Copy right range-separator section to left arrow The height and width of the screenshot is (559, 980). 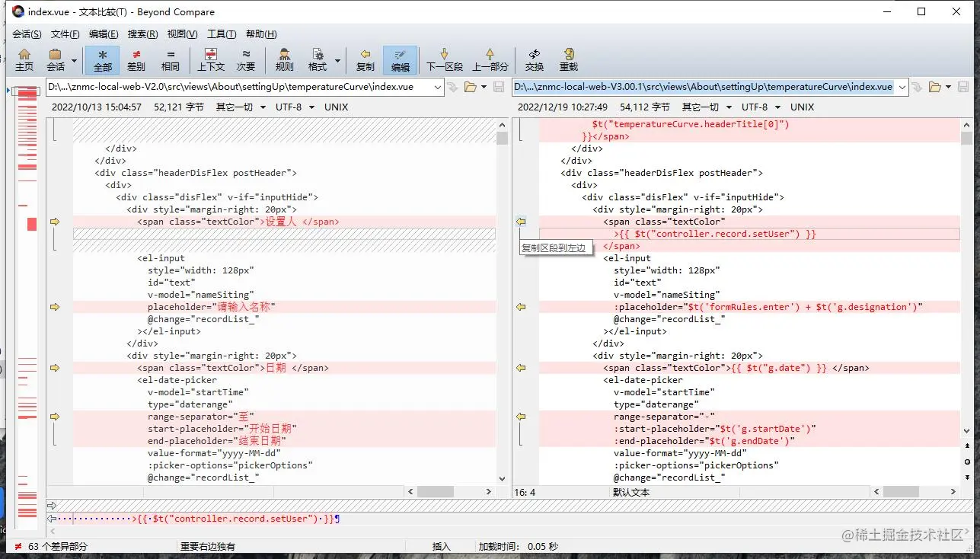click(x=521, y=417)
